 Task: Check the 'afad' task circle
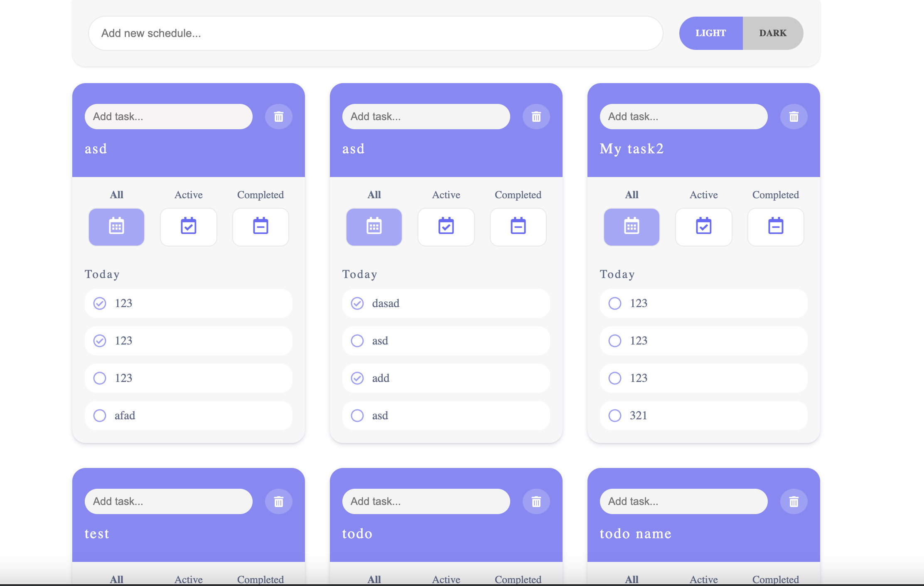[x=100, y=416]
